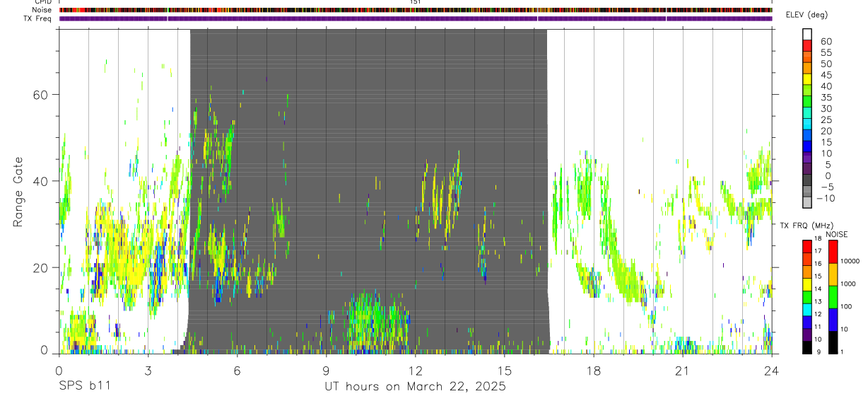
Task: Click the 18 tick on the UT hours axis
Action: click(593, 371)
